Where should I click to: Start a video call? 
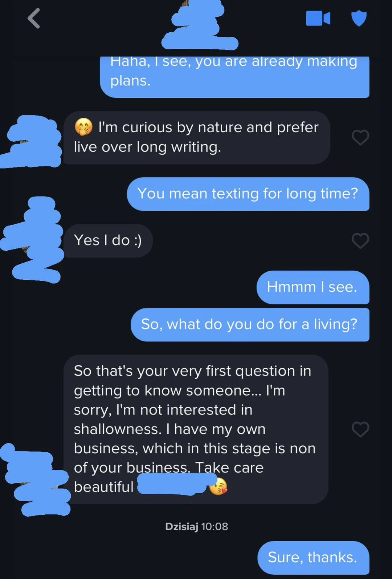point(319,17)
